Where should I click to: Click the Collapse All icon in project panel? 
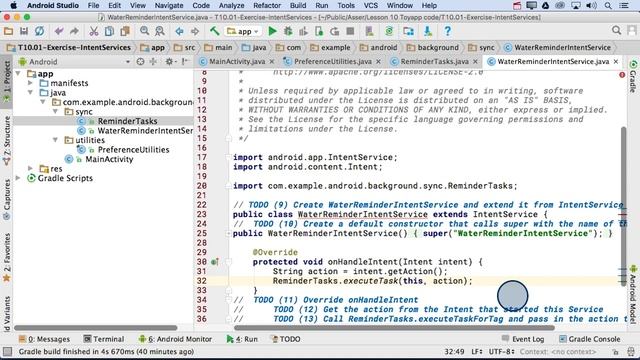coord(153,62)
